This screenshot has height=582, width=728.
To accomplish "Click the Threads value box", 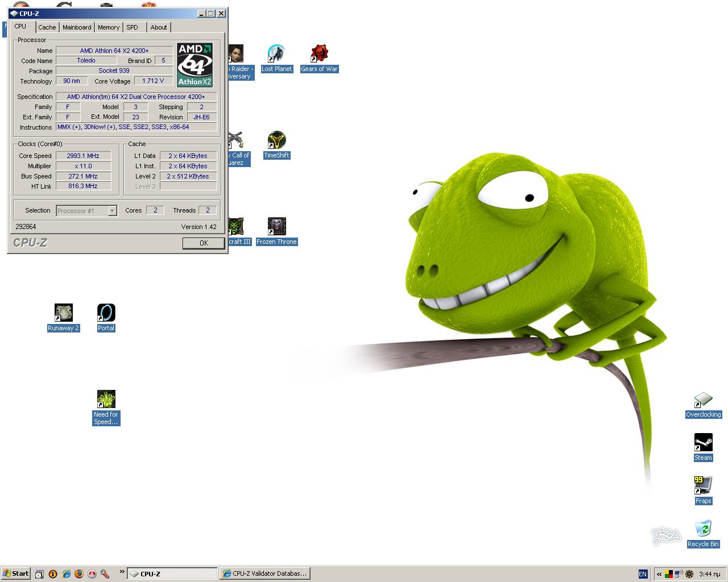I will click(208, 210).
